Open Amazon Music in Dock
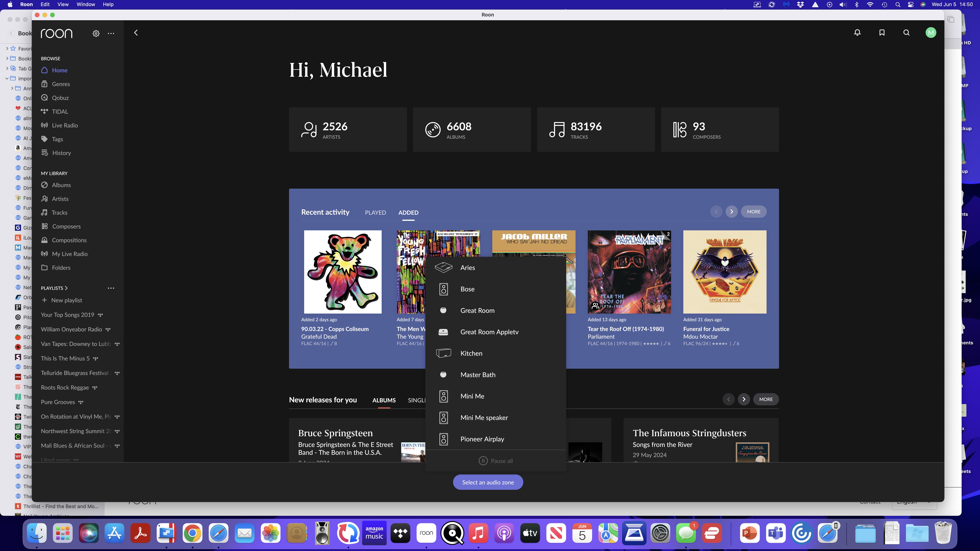This screenshot has width=980, height=551. (x=374, y=533)
